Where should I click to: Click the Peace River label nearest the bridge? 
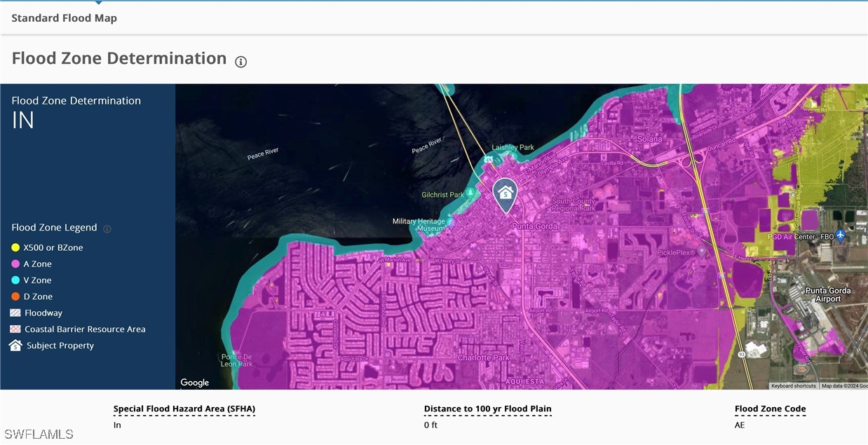pyautogui.click(x=427, y=145)
